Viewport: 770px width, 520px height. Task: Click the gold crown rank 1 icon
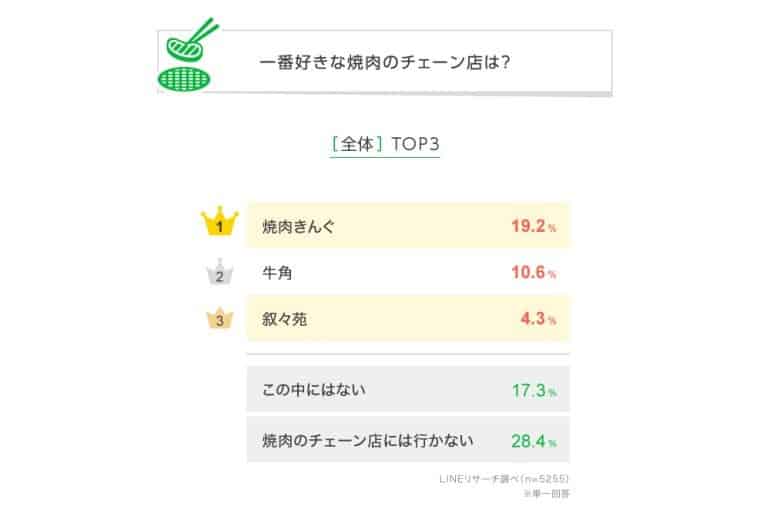pos(218,223)
